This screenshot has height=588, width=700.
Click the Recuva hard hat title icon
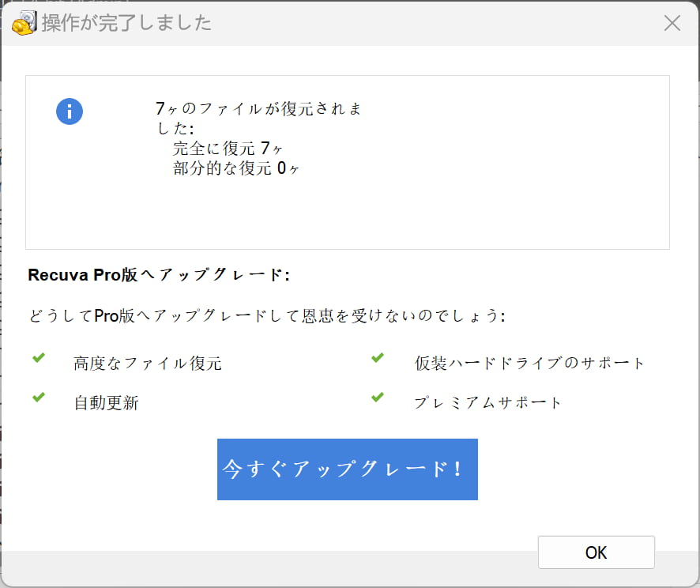pos(24,22)
